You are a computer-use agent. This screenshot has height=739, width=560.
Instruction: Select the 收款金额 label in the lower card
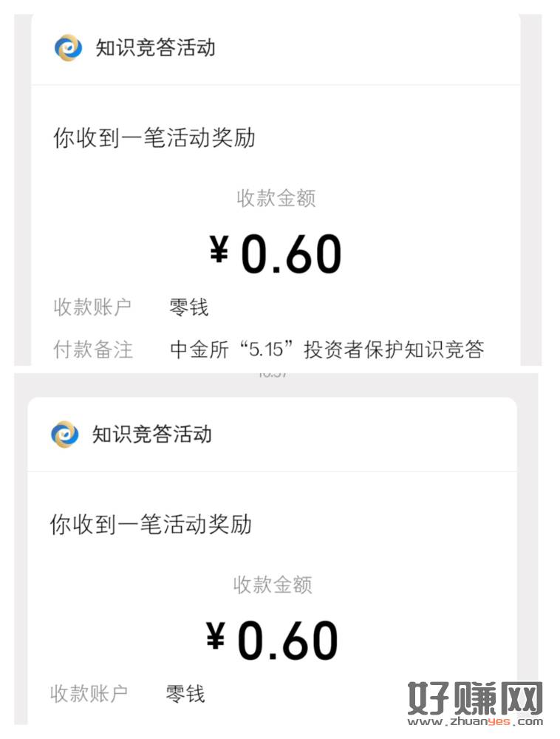273,585
